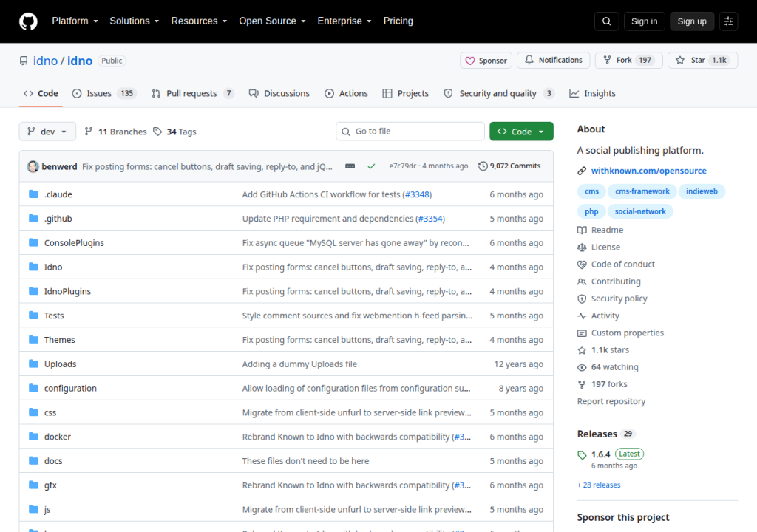Open the Idno folder

pos(53,267)
